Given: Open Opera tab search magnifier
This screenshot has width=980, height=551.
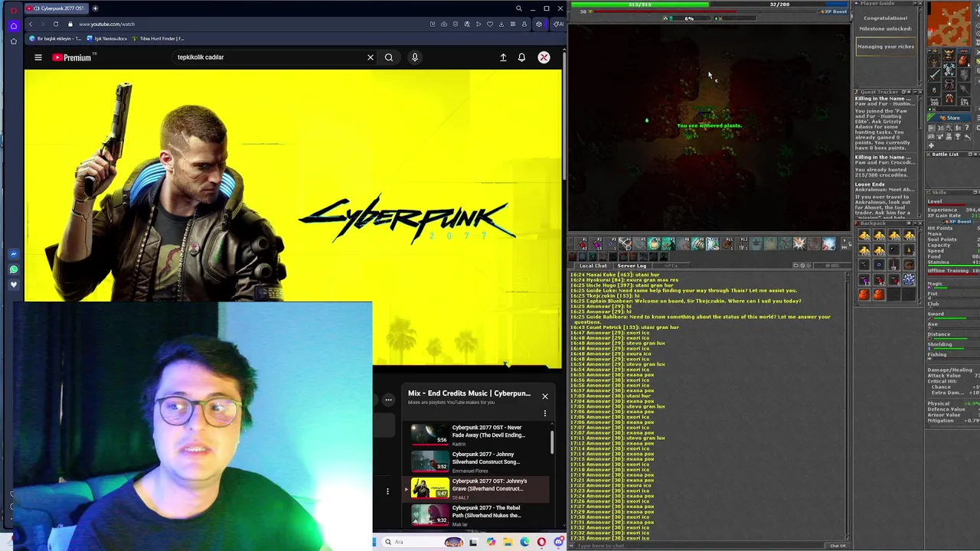Looking at the screenshot, I should pos(518,8).
